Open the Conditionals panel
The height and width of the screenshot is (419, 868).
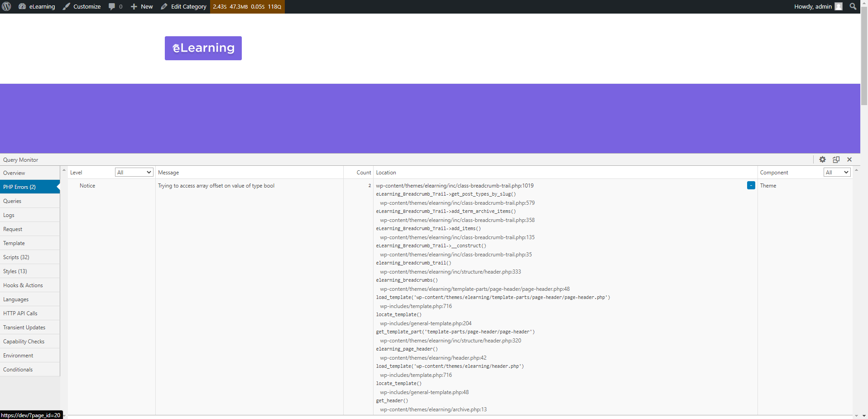coord(30,370)
